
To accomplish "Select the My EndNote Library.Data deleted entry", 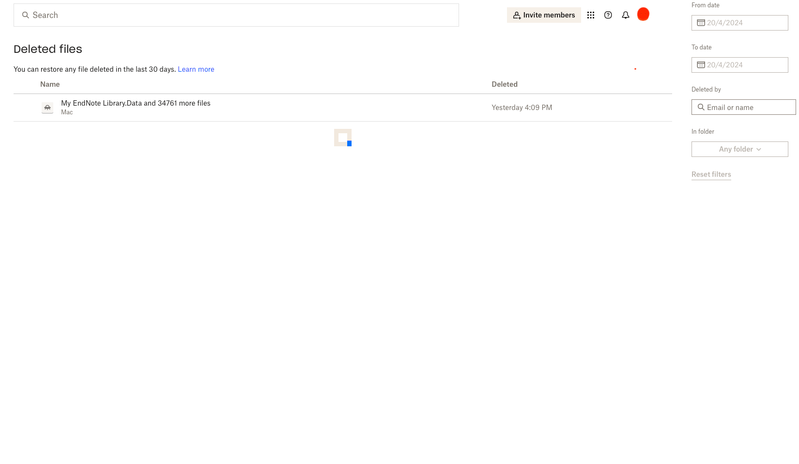I will click(342, 107).
